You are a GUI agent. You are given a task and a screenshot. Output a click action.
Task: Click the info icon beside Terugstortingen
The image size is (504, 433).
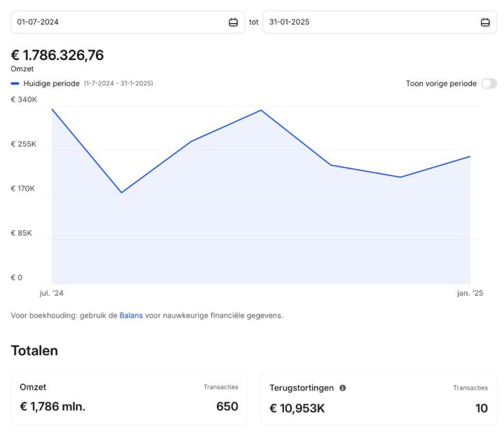coord(343,388)
